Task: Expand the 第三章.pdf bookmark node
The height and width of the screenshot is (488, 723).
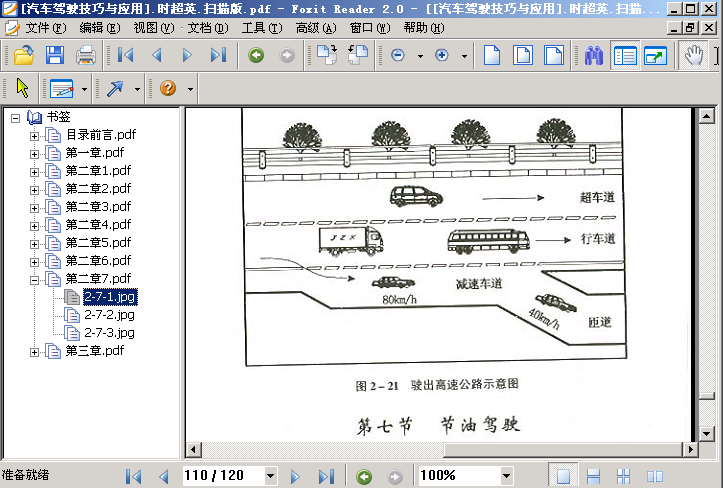Action: pyautogui.click(x=35, y=351)
